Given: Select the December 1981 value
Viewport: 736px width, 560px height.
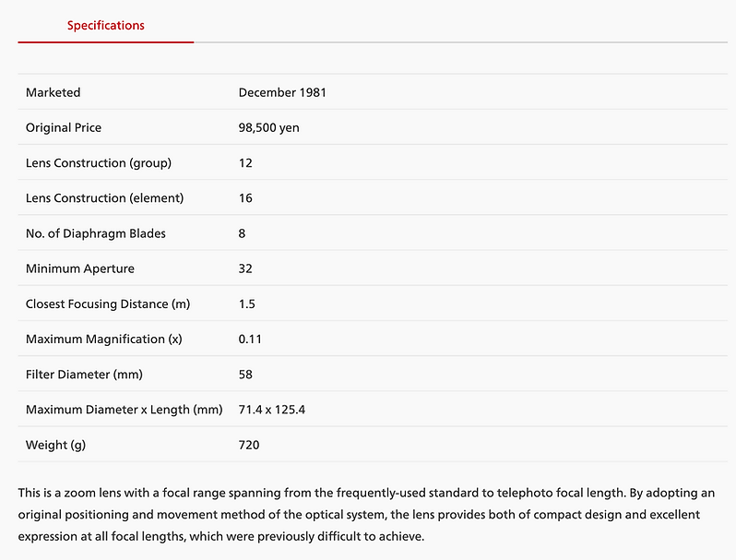Looking at the screenshot, I should pyautogui.click(x=282, y=92).
